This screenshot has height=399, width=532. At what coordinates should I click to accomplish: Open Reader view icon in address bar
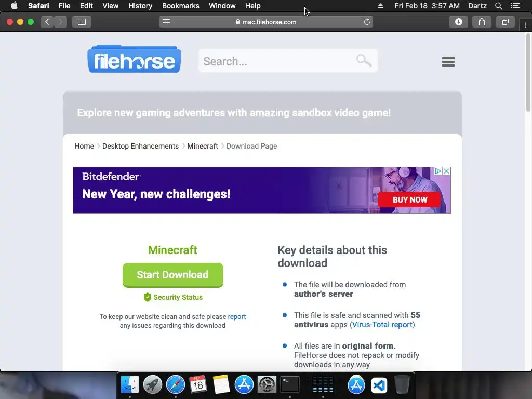click(166, 22)
